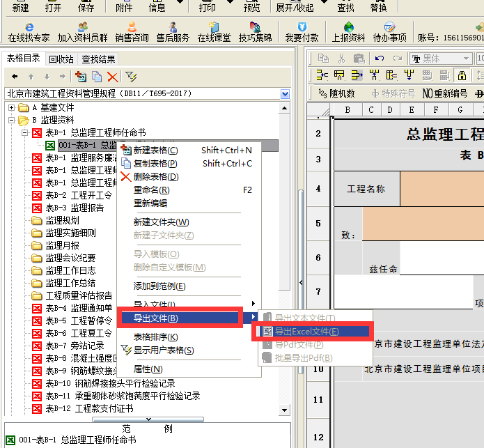The image size is (484, 448).
Task: Click the undo arrow in the editor toolbar
Action: tap(379, 59)
